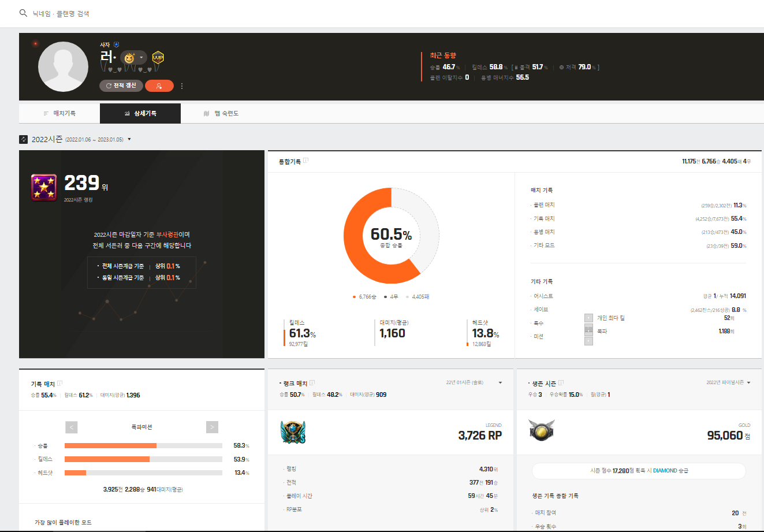764x532 pixels.
Task: Expand the 22년 01시즌 ranked season dropdown
Action: pos(500,383)
